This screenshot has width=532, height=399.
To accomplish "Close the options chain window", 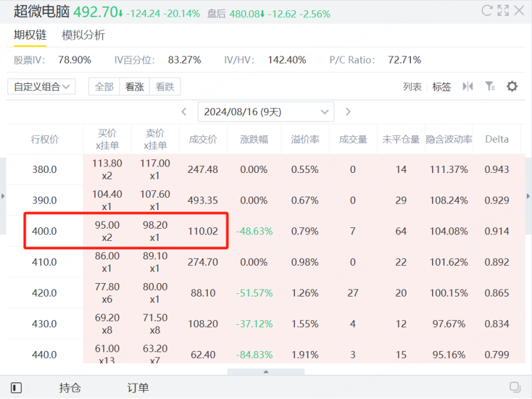I will 519,10.
